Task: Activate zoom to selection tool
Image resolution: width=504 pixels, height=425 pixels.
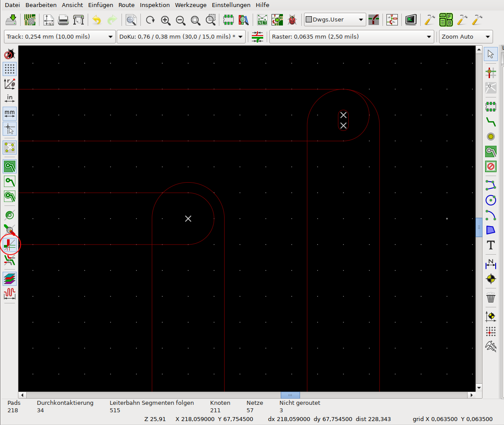Action: pos(211,20)
